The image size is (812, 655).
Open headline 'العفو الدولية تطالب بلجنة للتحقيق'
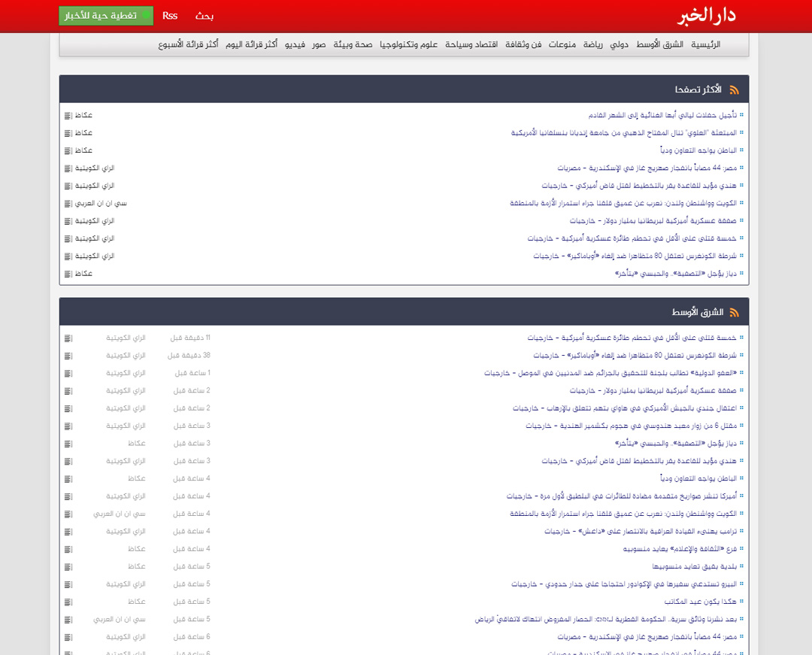[610, 373]
